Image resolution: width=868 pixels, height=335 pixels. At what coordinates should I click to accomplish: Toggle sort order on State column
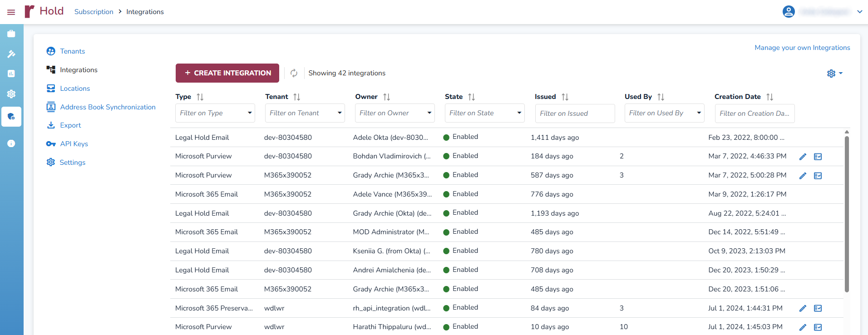pyautogui.click(x=471, y=97)
